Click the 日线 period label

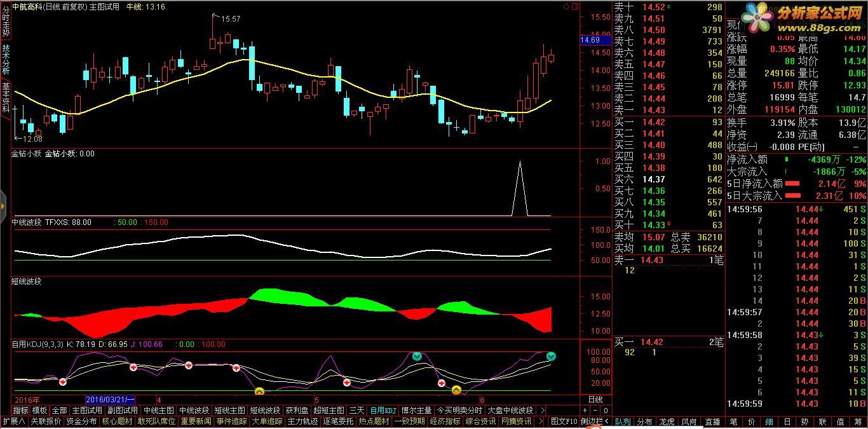point(595,400)
